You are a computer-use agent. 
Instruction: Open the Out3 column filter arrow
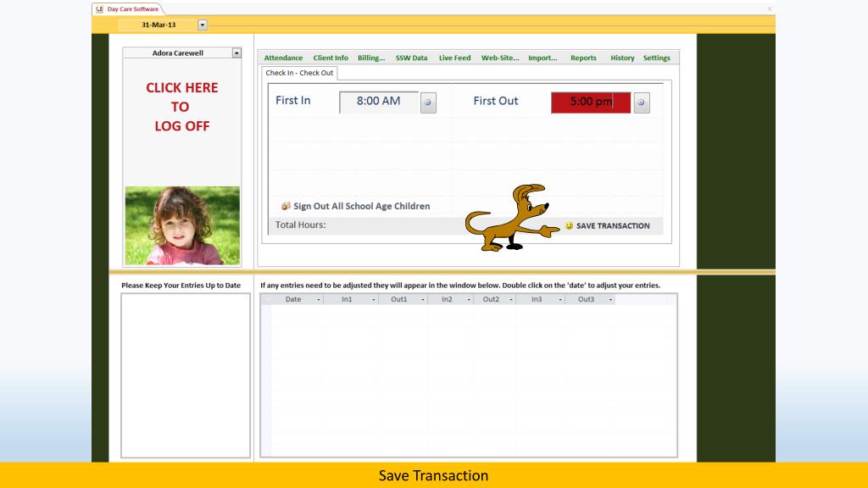[610, 300]
